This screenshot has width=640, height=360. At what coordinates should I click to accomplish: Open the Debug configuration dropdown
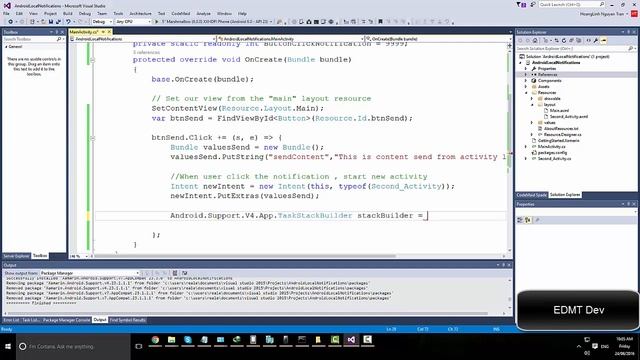[102, 22]
